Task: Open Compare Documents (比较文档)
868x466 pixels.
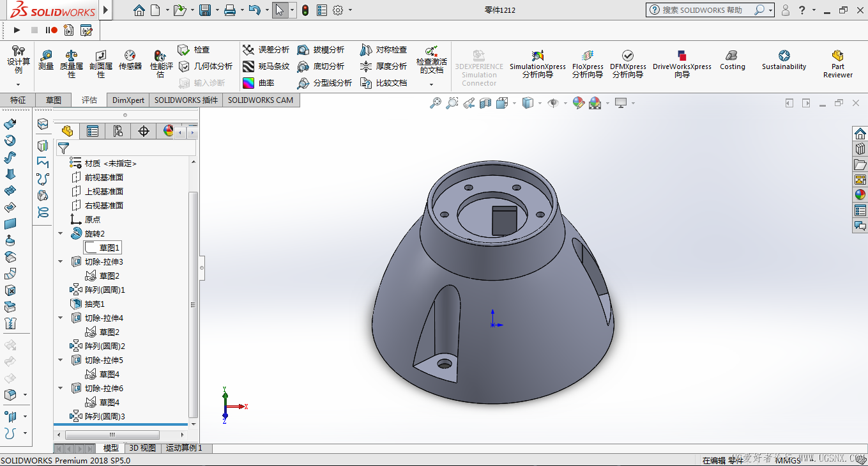Action: click(x=383, y=83)
